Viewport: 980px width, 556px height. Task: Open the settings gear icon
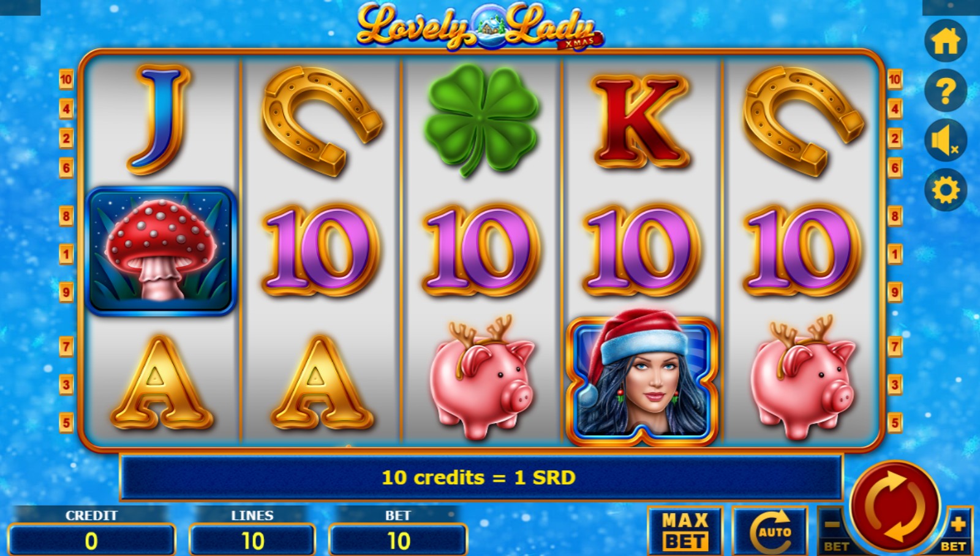click(945, 190)
